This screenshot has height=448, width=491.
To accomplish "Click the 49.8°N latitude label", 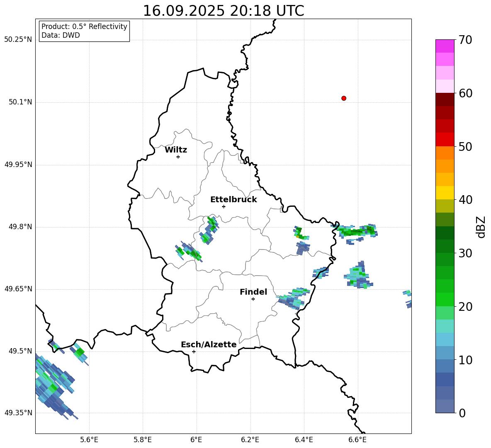I will tap(20, 227).
